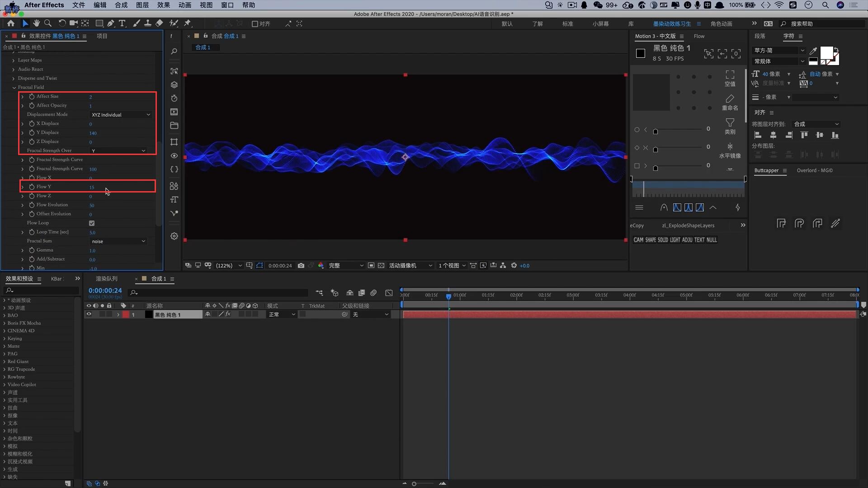Toggle the snapping 对齐 checkbox

[x=255, y=24]
